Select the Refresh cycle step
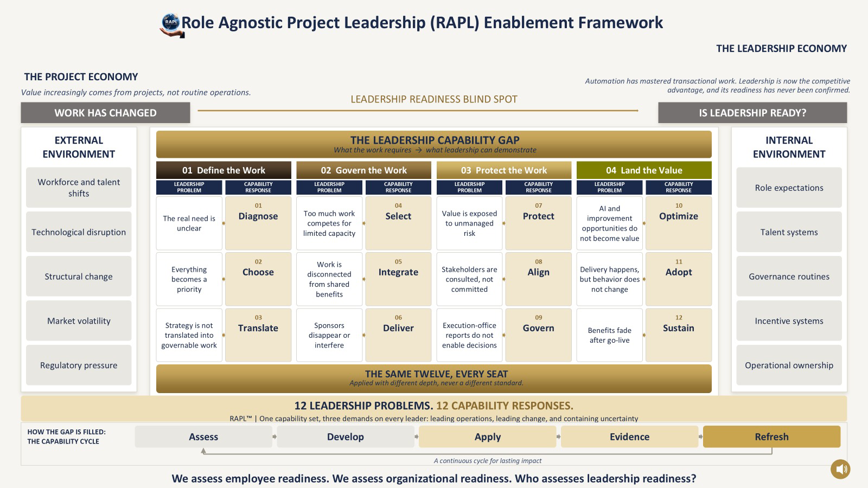The width and height of the screenshot is (868, 488). click(x=771, y=437)
